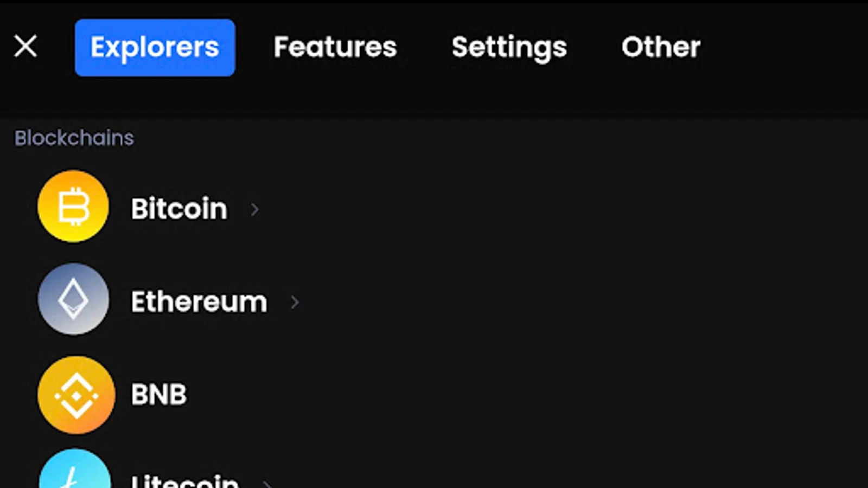Open the Litecoin text label
Viewport: 868px width, 488px height.
click(184, 481)
